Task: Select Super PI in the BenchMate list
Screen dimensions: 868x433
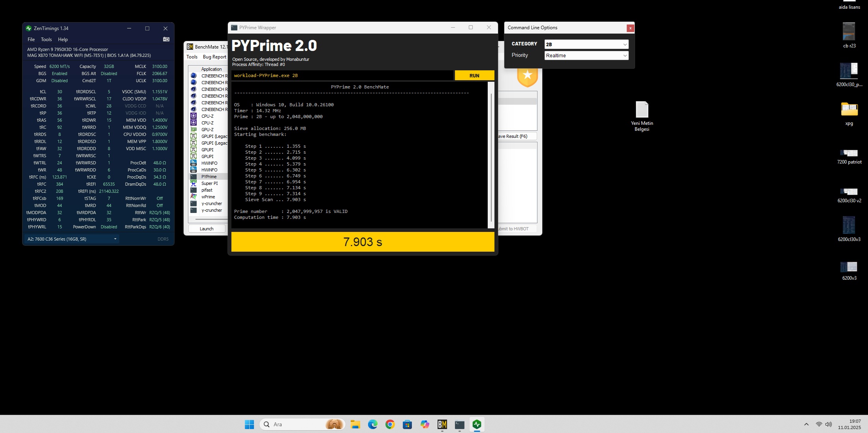Action: point(209,183)
